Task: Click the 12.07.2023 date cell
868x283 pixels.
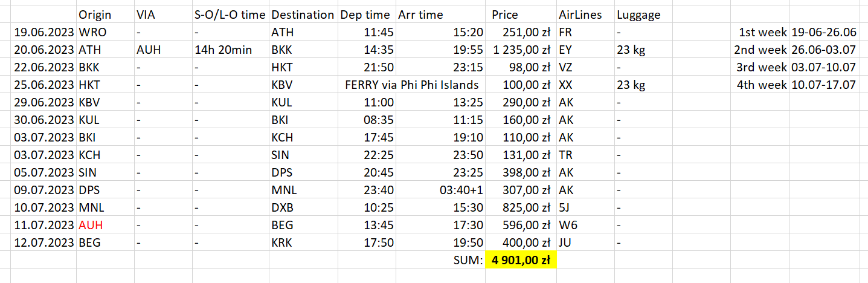Action: 43,243
